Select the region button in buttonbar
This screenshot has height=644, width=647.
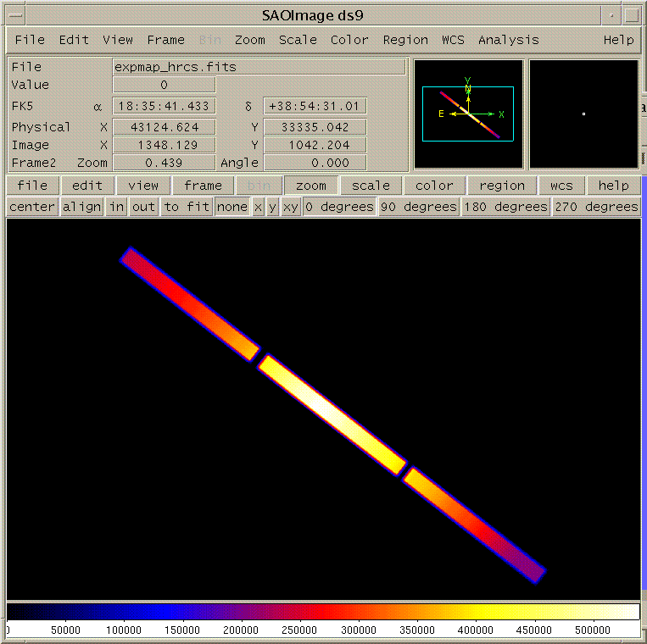pyautogui.click(x=502, y=186)
